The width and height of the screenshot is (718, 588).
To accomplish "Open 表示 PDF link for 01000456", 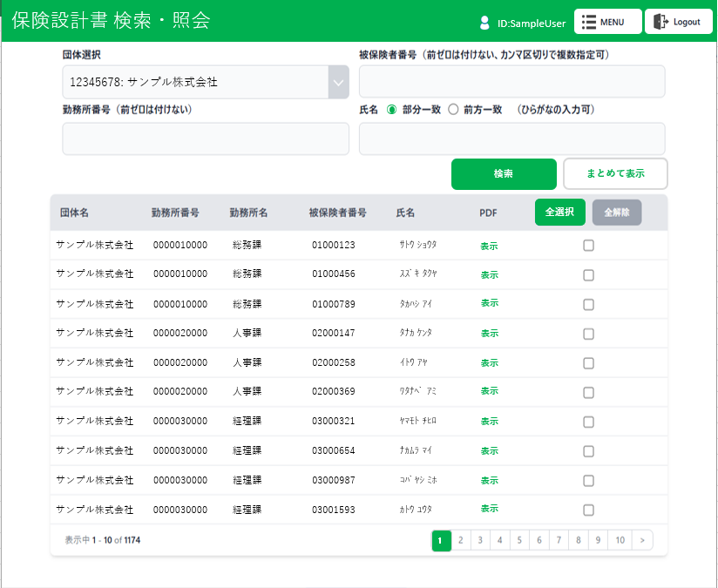I will point(489,275).
